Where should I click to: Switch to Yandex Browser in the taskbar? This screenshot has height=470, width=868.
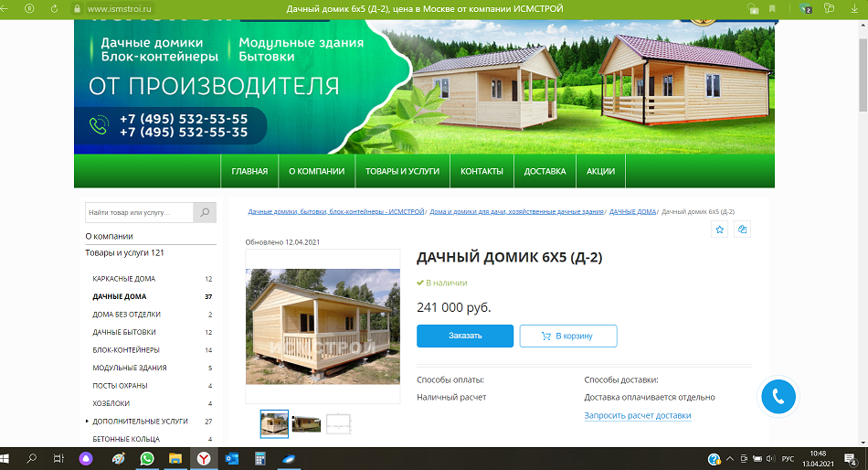(x=204, y=459)
